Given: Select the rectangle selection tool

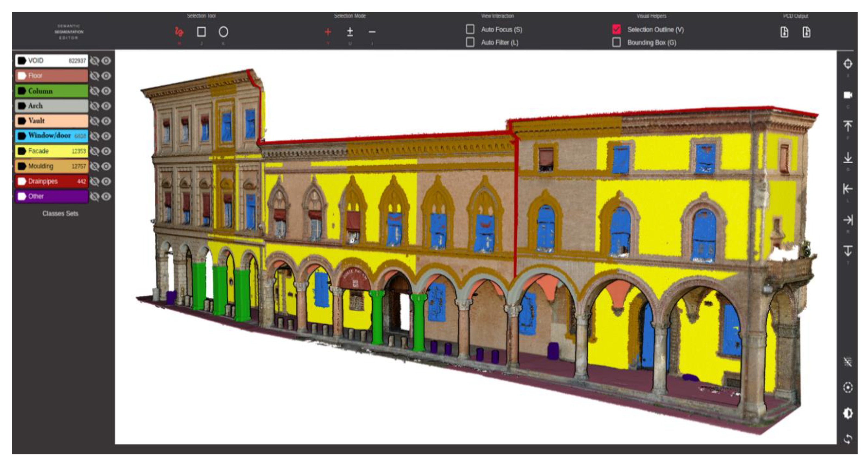Looking at the screenshot, I should coord(201,32).
